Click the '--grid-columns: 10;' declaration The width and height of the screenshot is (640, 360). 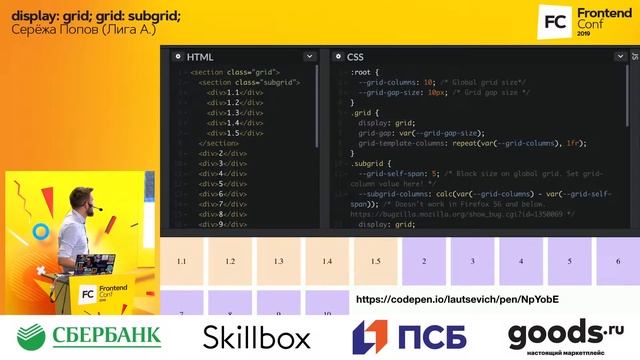click(x=397, y=82)
